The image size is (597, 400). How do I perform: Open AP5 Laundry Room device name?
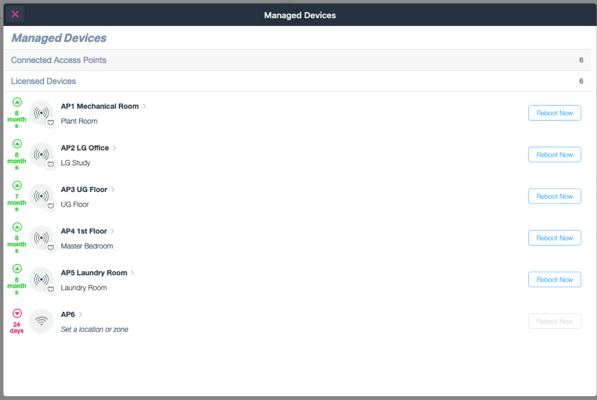click(94, 273)
